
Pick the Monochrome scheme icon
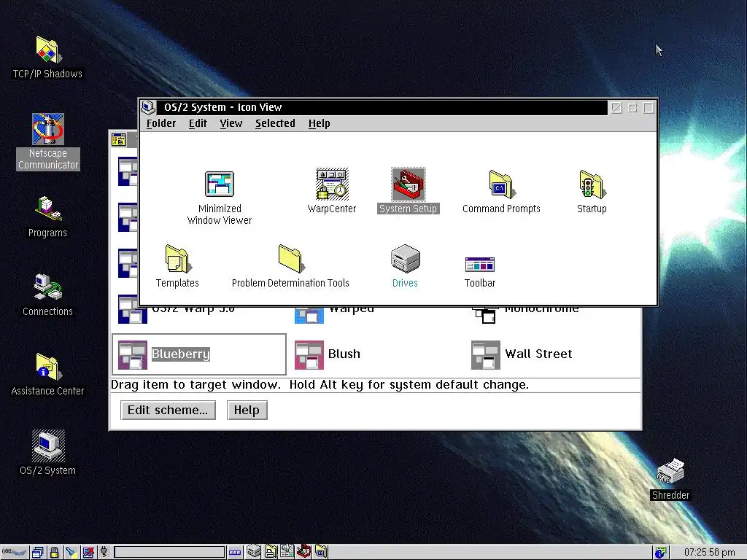click(485, 315)
